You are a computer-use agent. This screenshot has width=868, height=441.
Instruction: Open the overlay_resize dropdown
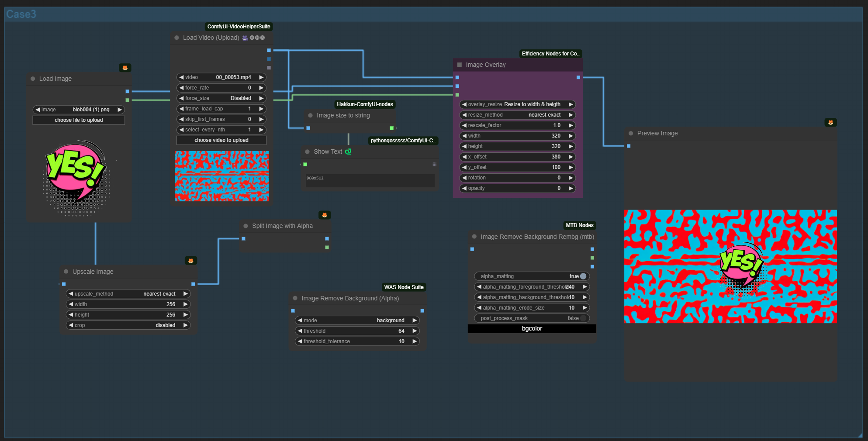point(517,104)
